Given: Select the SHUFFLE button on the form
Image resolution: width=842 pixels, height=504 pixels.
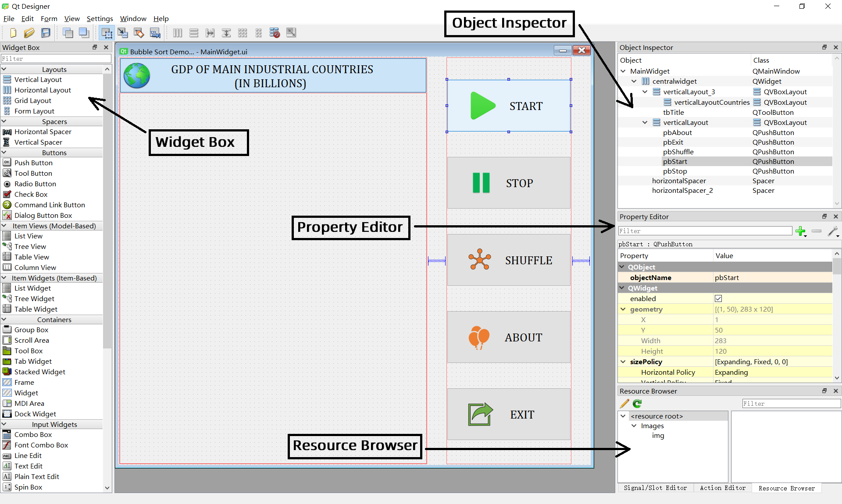Looking at the screenshot, I should coord(509,260).
